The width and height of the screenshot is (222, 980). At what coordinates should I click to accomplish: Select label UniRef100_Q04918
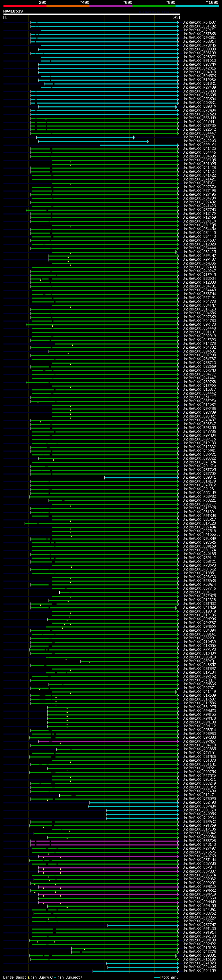(199, 72)
